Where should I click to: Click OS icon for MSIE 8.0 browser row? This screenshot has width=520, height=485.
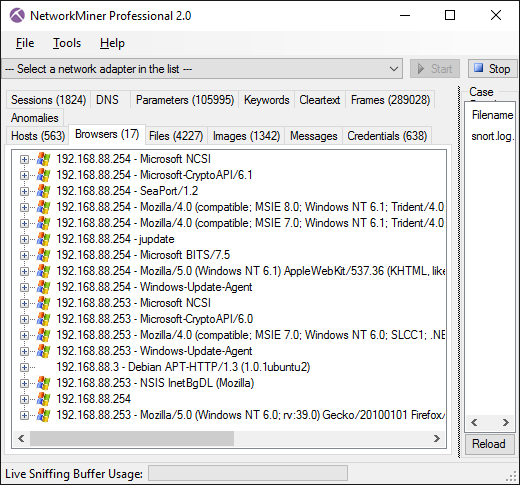click(x=43, y=207)
